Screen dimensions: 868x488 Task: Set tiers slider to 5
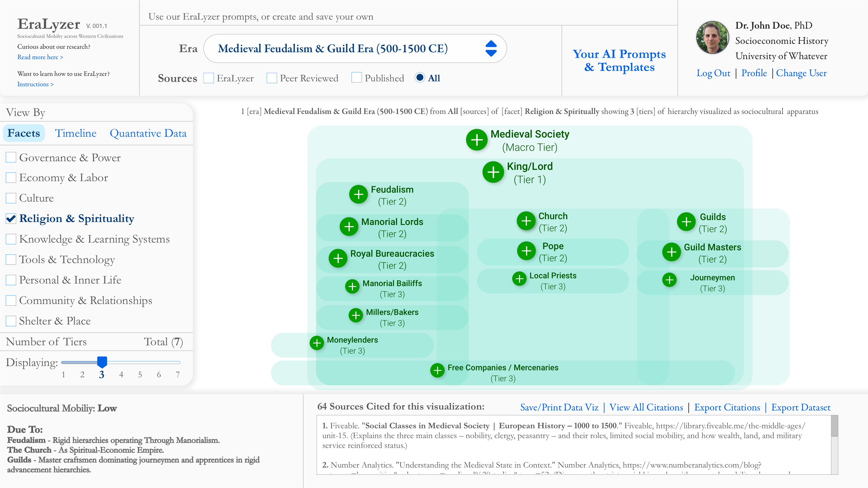(x=140, y=363)
